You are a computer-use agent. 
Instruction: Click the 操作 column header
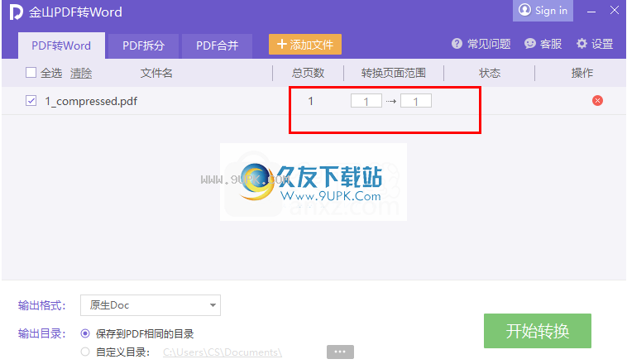point(582,73)
